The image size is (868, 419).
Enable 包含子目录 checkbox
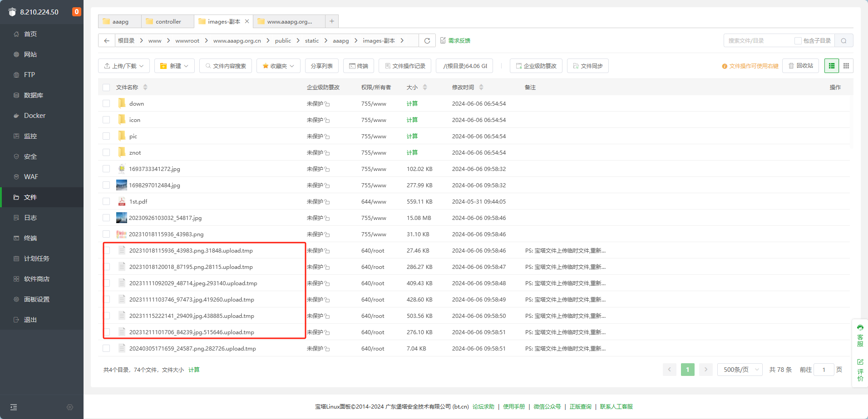pos(798,41)
